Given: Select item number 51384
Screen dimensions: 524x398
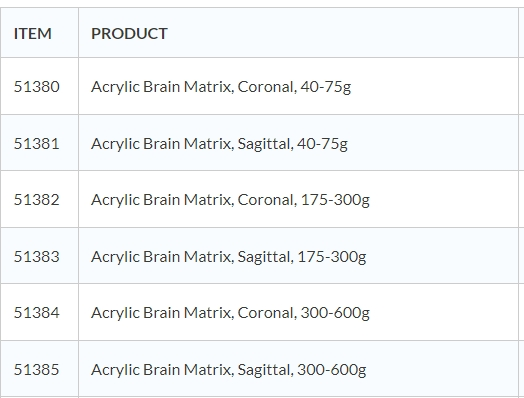Looking at the screenshot, I should point(37,312).
